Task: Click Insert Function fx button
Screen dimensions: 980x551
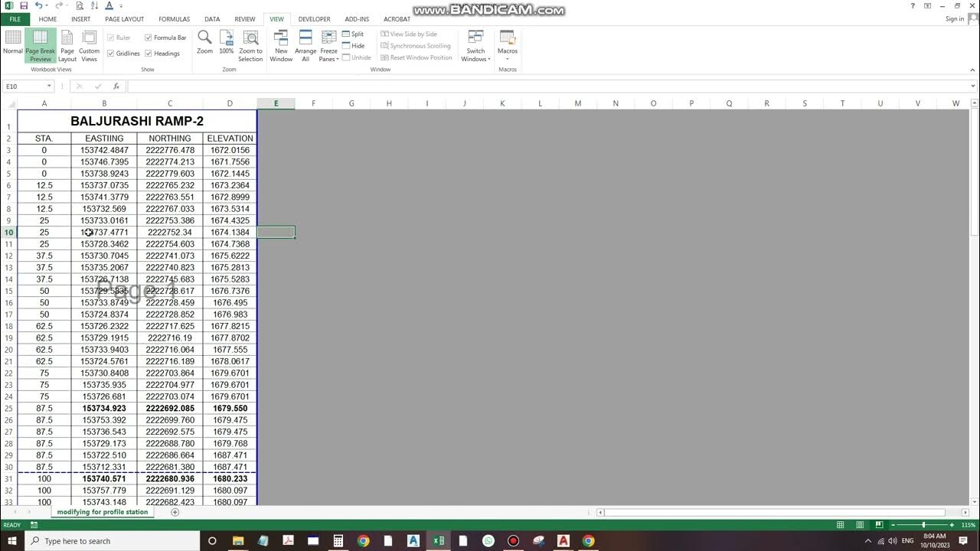Action: (x=116, y=86)
